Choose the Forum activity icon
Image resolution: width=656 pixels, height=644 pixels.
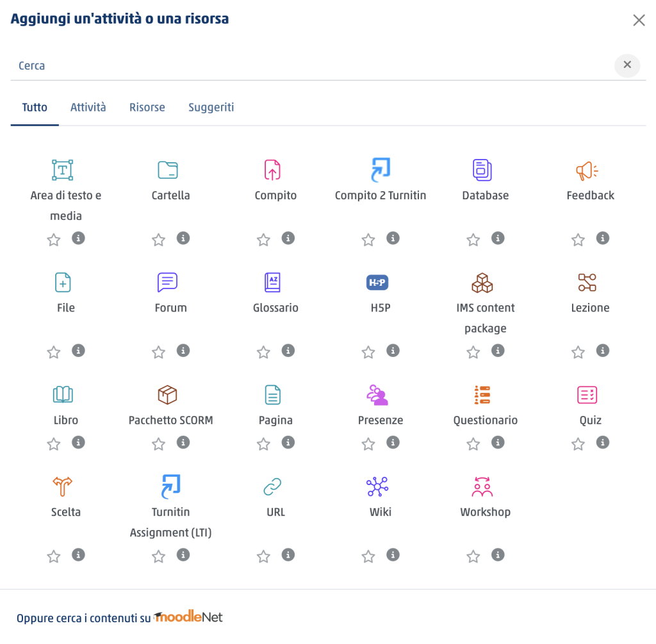pos(167,283)
